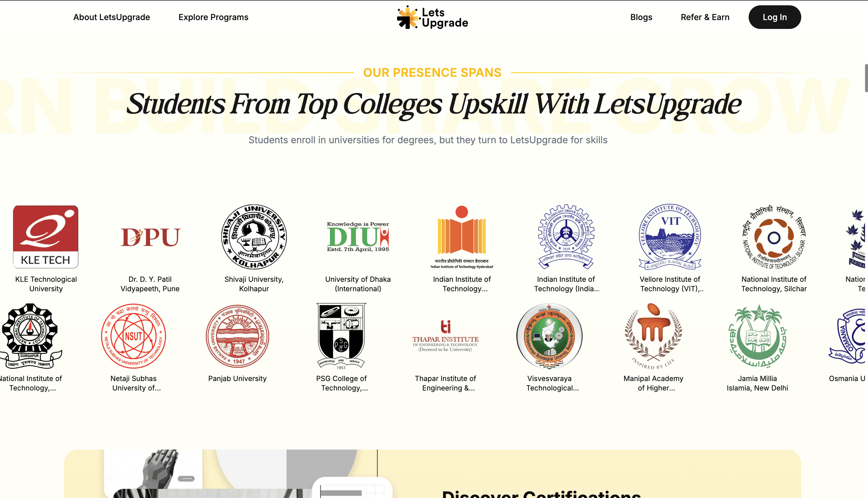The height and width of the screenshot is (498, 868).
Task: Click the VIT Vellore Institute emblem
Action: (670, 237)
